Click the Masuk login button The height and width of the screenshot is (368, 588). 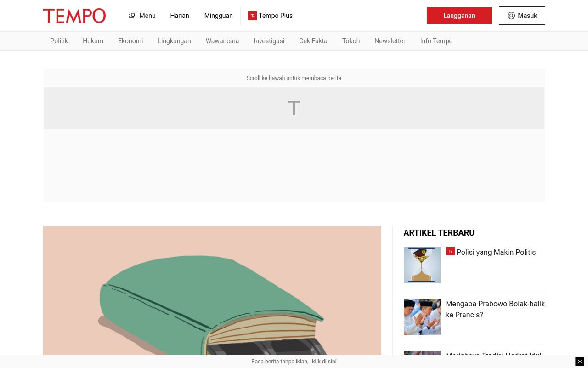[x=522, y=16]
